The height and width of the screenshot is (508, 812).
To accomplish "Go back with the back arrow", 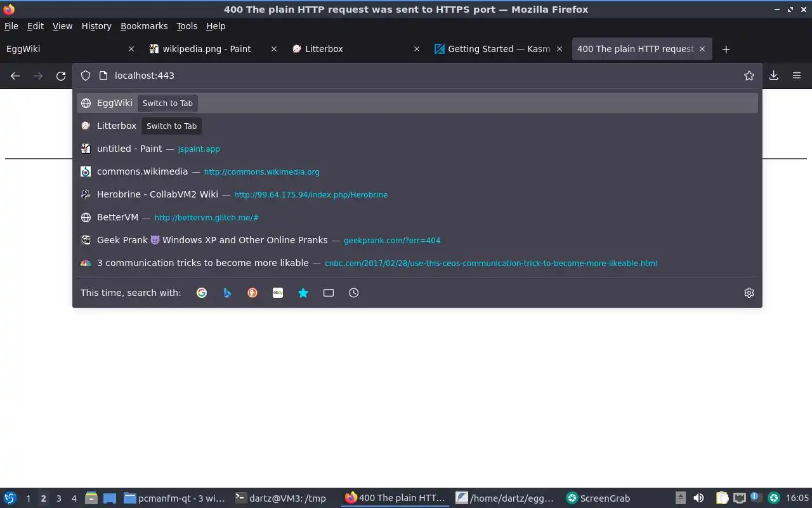I will point(15,76).
